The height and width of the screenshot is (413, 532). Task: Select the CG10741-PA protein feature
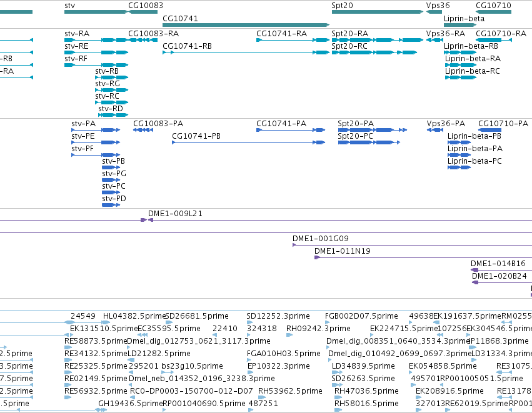click(x=291, y=130)
